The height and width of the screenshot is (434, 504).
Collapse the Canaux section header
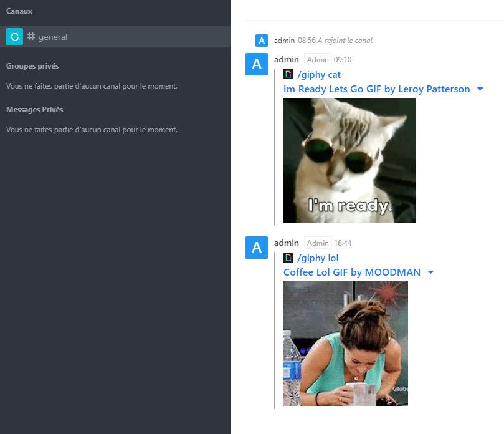pos(19,11)
